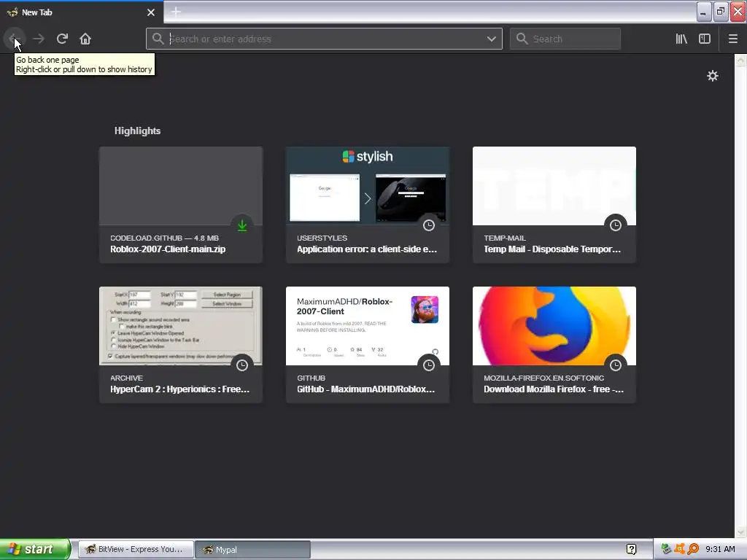The image size is (747, 560).
Task: Open the Home page button
Action: pyautogui.click(x=85, y=39)
